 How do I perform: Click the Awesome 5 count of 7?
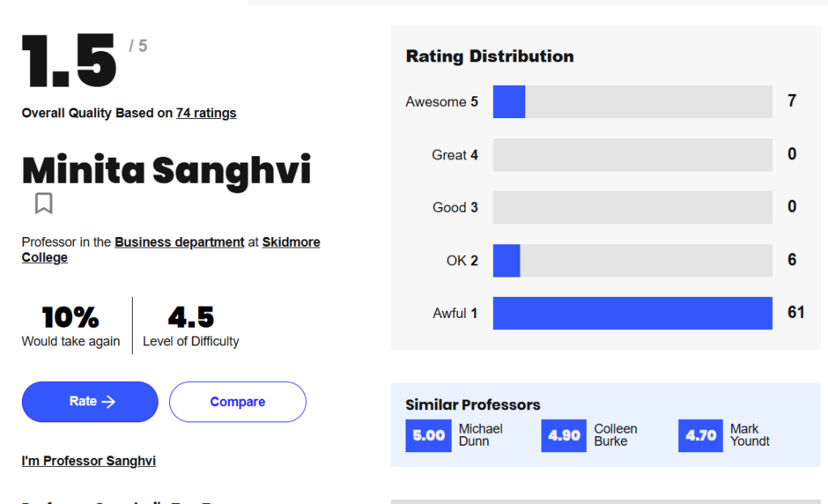(x=792, y=101)
